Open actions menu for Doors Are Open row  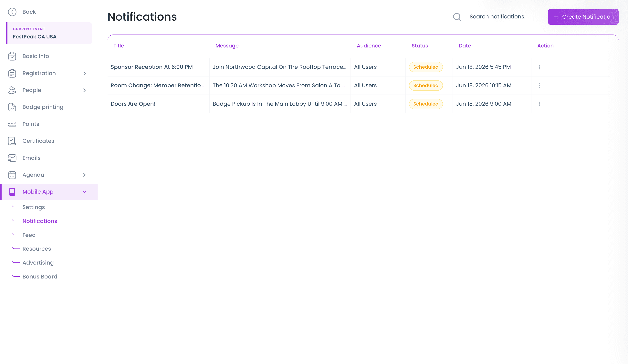pyautogui.click(x=539, y=104)
